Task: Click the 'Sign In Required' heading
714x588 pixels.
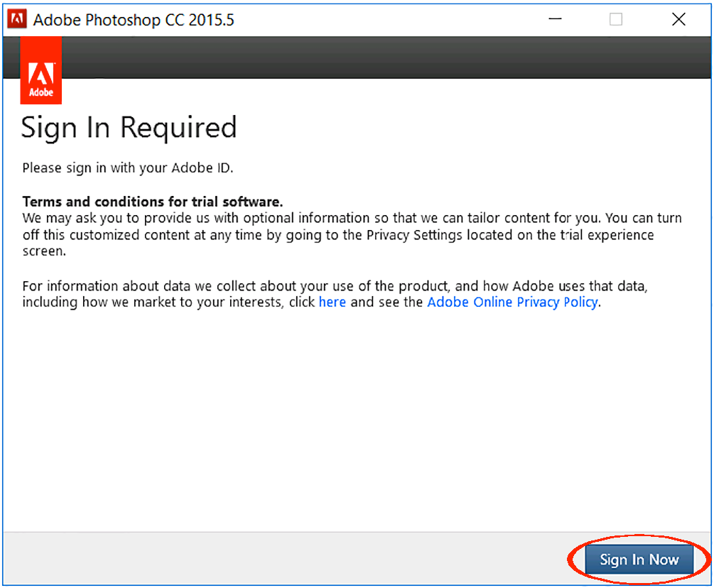Action: [x=129, y=128]
